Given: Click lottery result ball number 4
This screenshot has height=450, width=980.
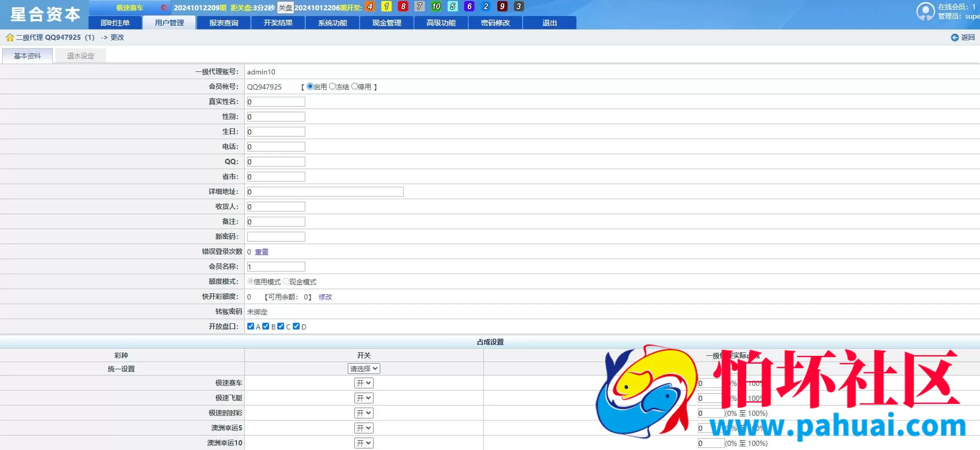Looking at the screenshot, I should [370, 7].
